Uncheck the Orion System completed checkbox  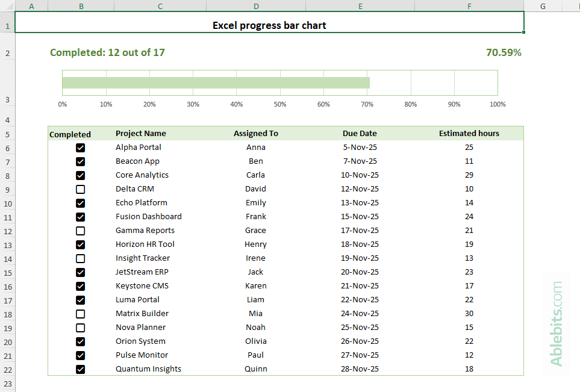80,341
